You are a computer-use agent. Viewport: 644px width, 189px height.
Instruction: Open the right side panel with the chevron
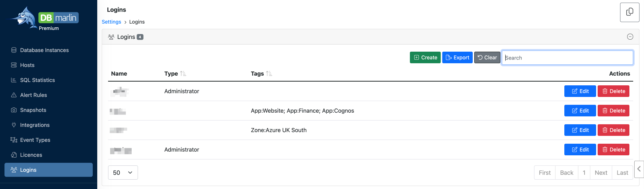tap(639, 169)
